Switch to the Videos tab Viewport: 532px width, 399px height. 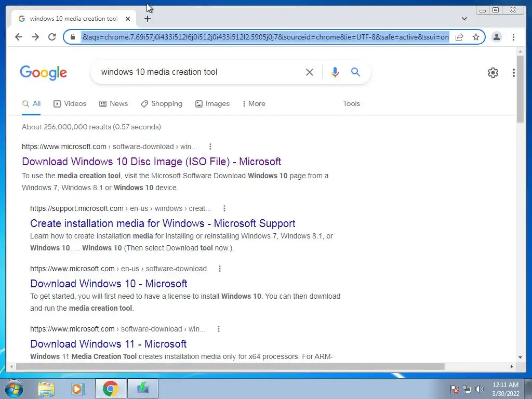click(x=70, y=104)
